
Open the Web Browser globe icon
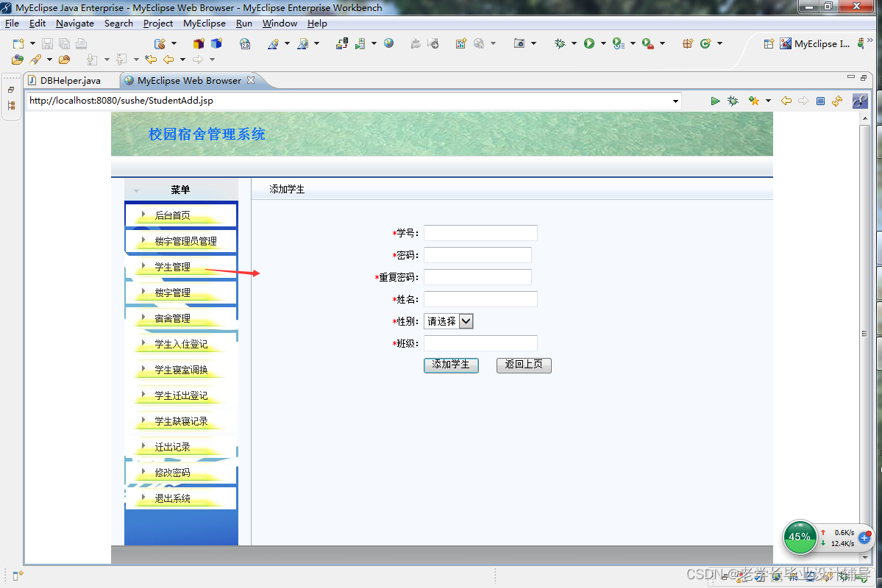pyautogui.click(x=388, y=43)
